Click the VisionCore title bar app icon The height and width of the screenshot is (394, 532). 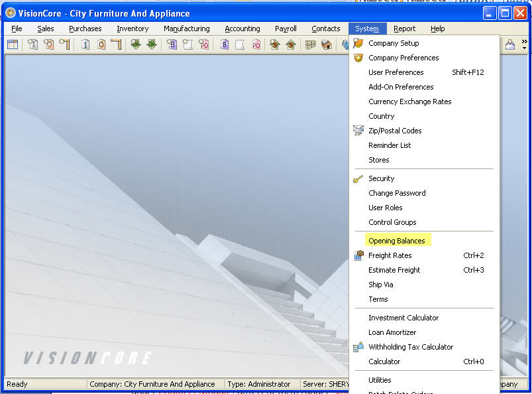(x=11, y=13)
